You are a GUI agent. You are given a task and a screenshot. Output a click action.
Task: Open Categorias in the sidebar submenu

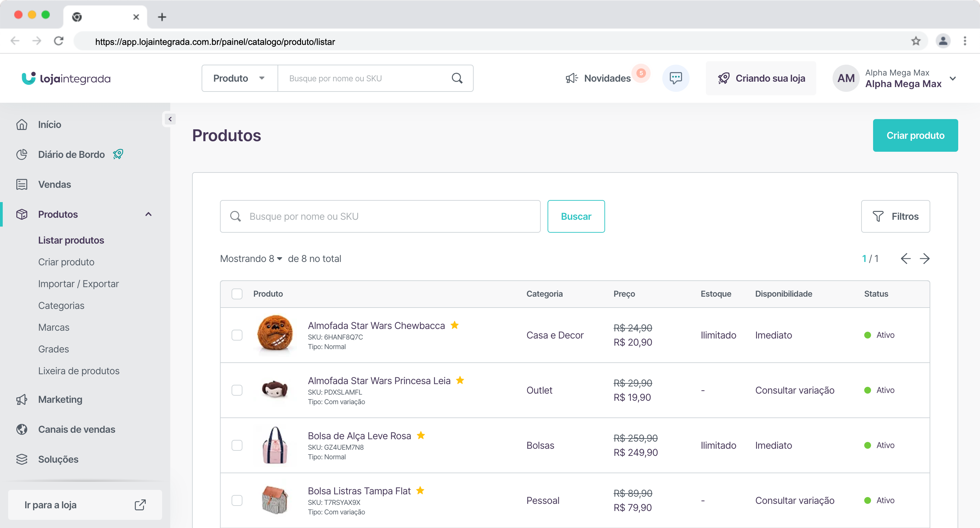(x=61, y=306)
